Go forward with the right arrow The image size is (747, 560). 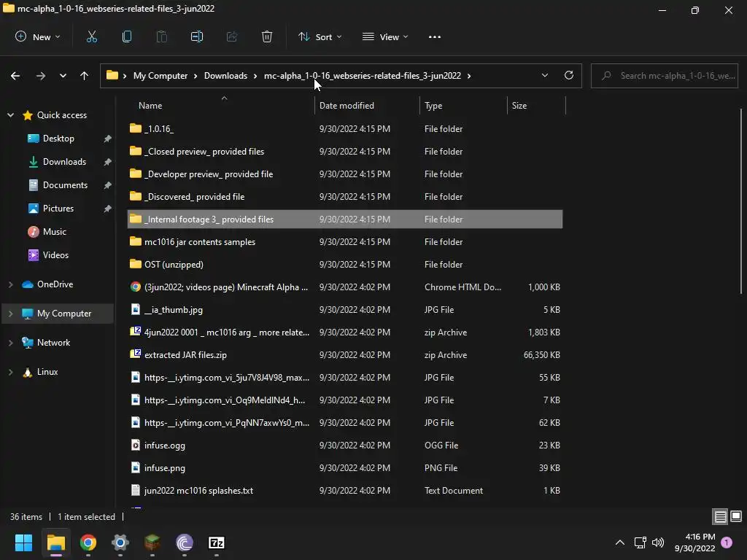41,76
